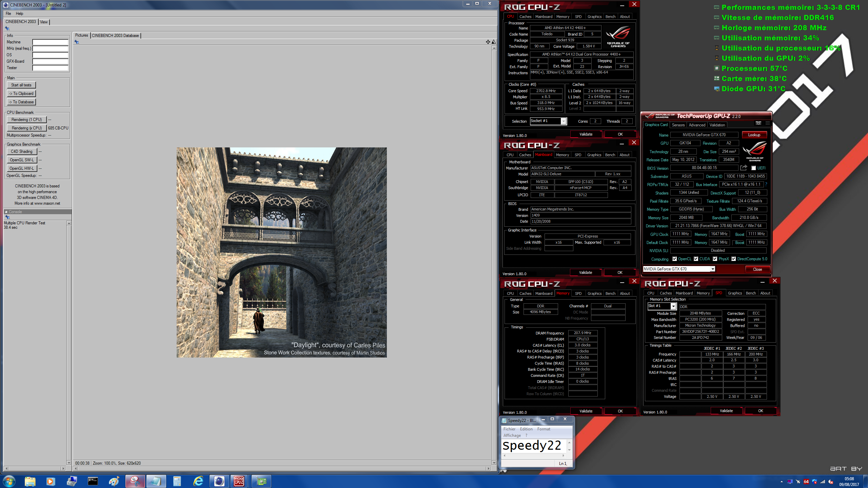Switch to CINEBENCH taskbar icon
The width and height of the screenshot is (868, 488).
pos(219,481)
